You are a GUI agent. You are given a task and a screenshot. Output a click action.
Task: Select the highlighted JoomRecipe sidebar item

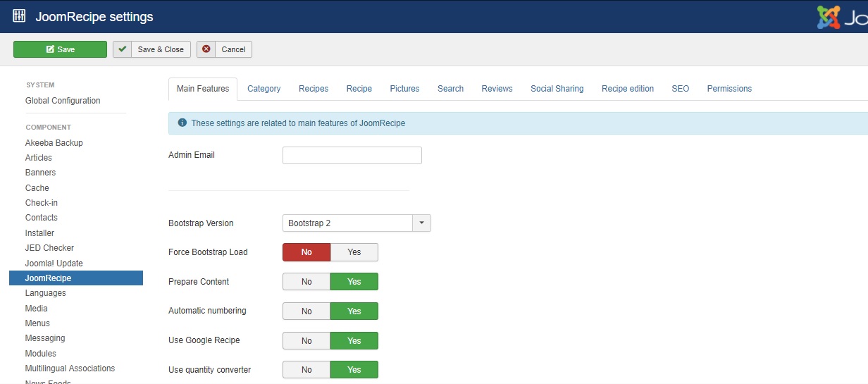tap(76, 278)
